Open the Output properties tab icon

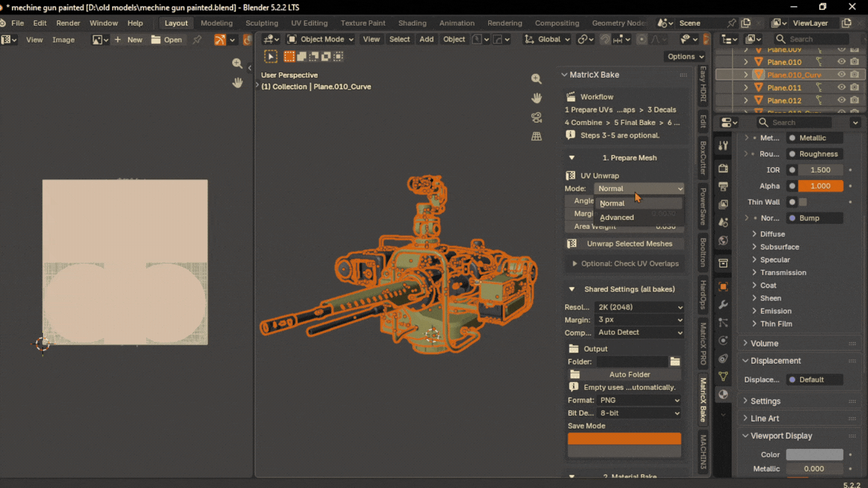click(x=723, y=187)
